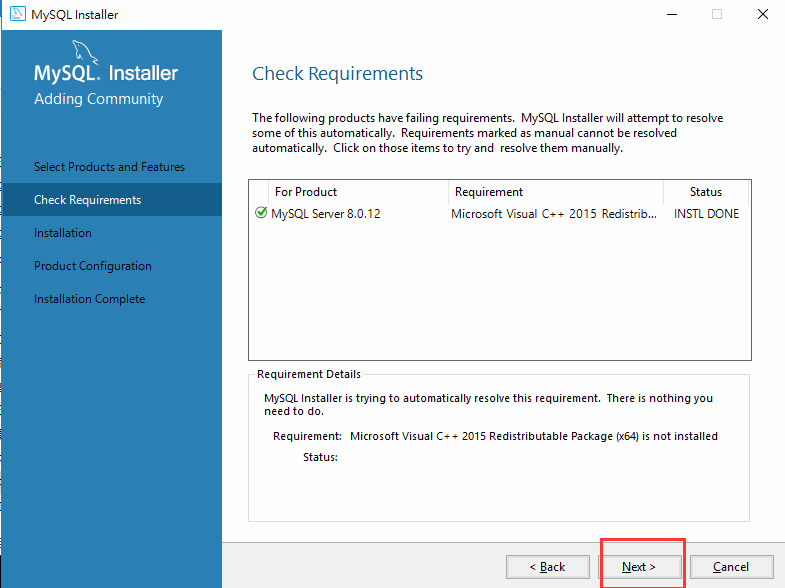Sort by For Product column header
Viewport: 785px width, 588px height.
[358, 192]
